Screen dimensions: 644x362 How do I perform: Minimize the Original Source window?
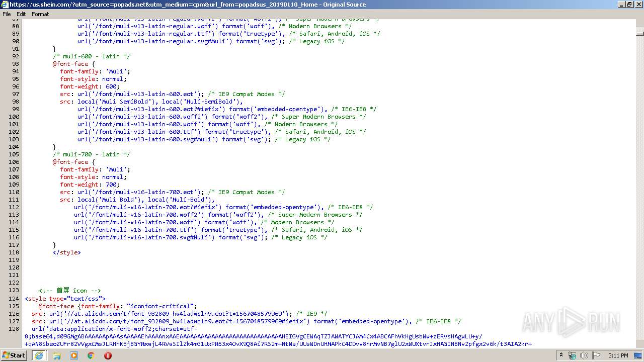(x=621, y=5)
